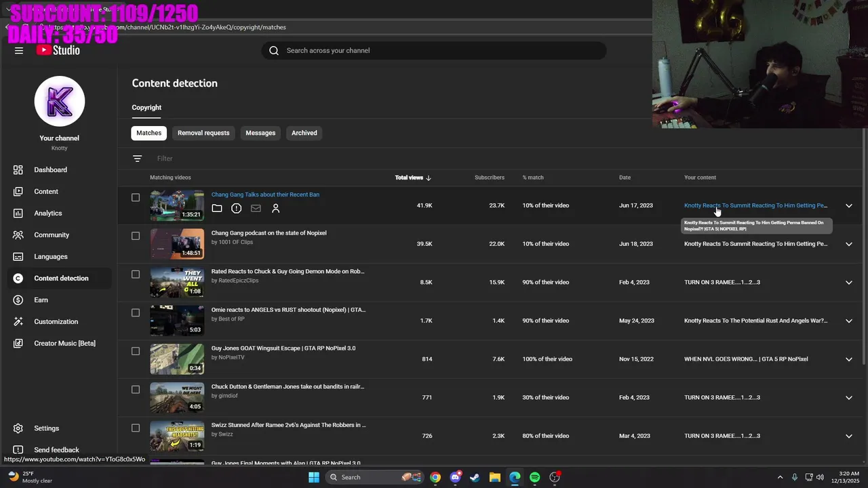Open Analytics from the sidebar
The height and width of the screenshot is (488, 868).
coord(59,213)
